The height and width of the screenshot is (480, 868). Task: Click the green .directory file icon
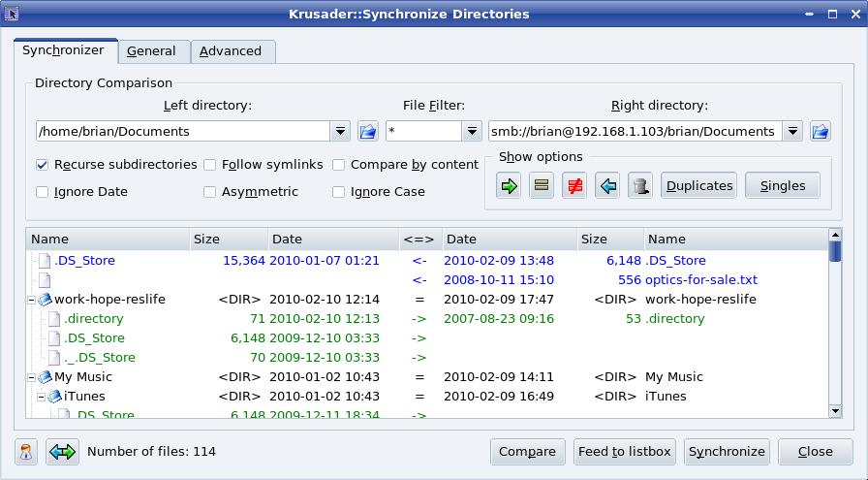(54, 319)
